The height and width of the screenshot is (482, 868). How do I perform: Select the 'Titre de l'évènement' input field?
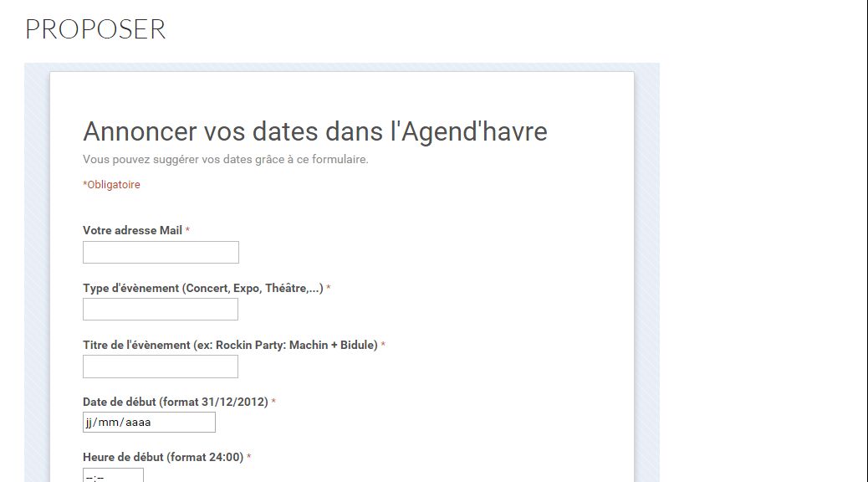point(161,367)
